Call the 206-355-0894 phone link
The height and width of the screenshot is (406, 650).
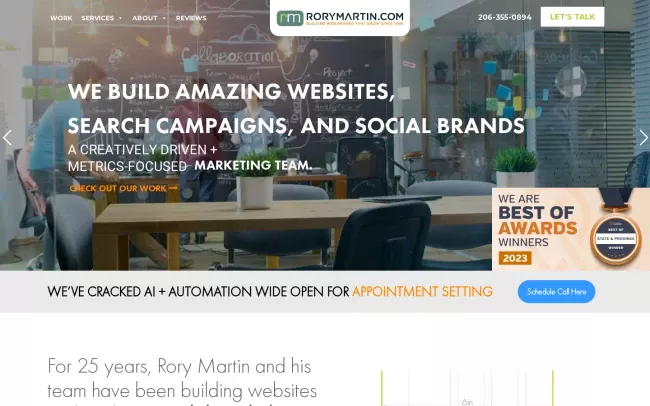504,17
